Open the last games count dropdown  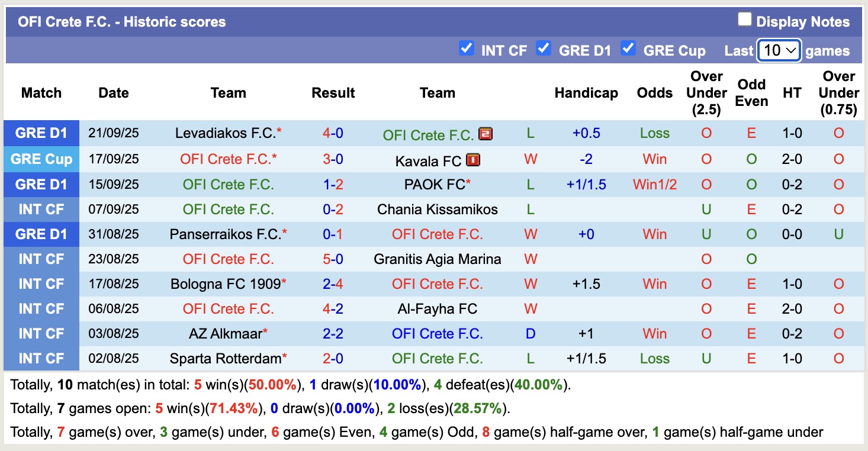[x=779, y=50]
